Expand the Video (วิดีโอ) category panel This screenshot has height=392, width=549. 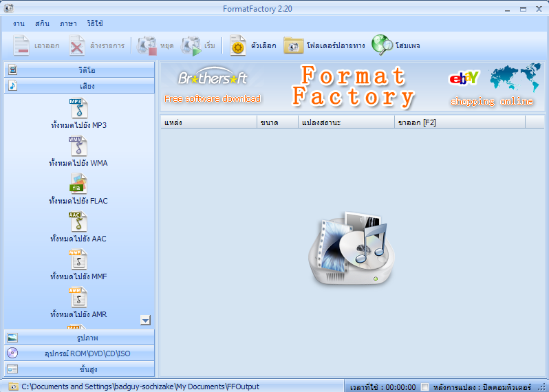pos(79,69)
